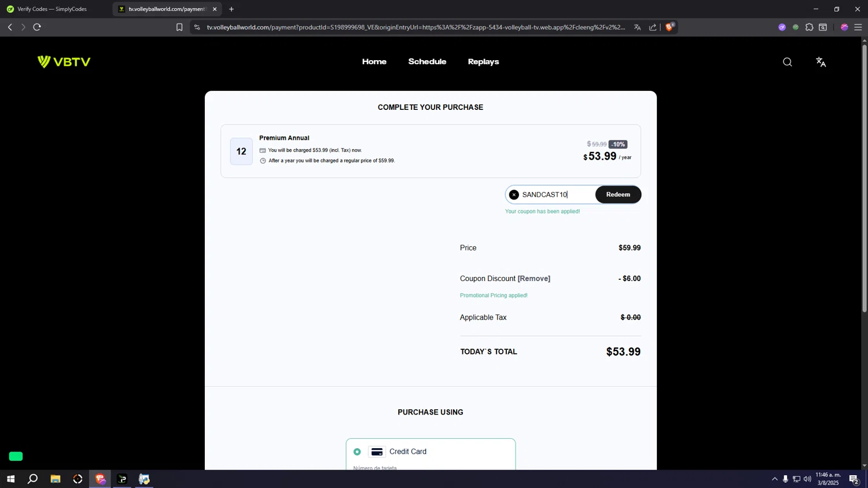868x488 pixels.
Task: Open PyCharm taskbar icon
Action: 122,479
